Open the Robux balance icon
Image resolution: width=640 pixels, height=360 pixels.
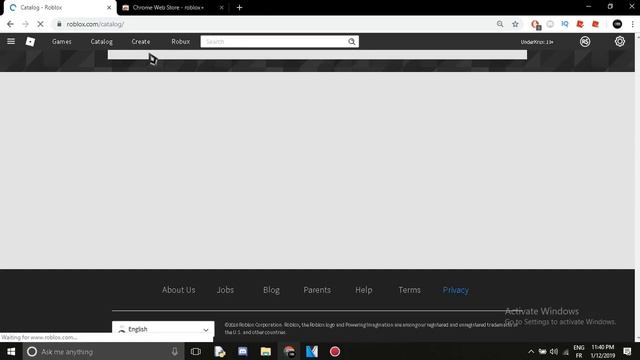585,42
